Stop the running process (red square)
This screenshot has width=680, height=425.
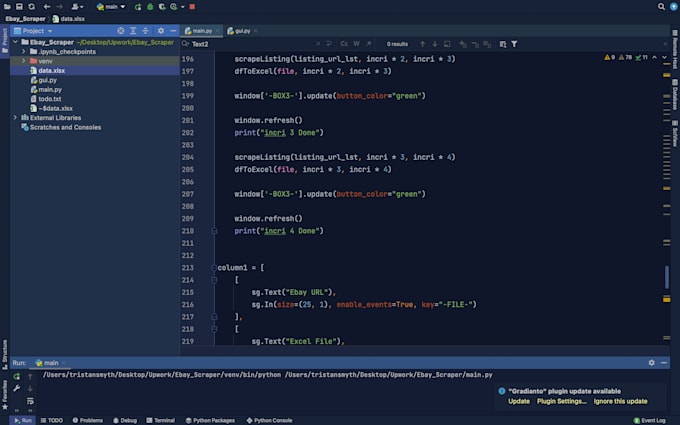pos(192,7)
